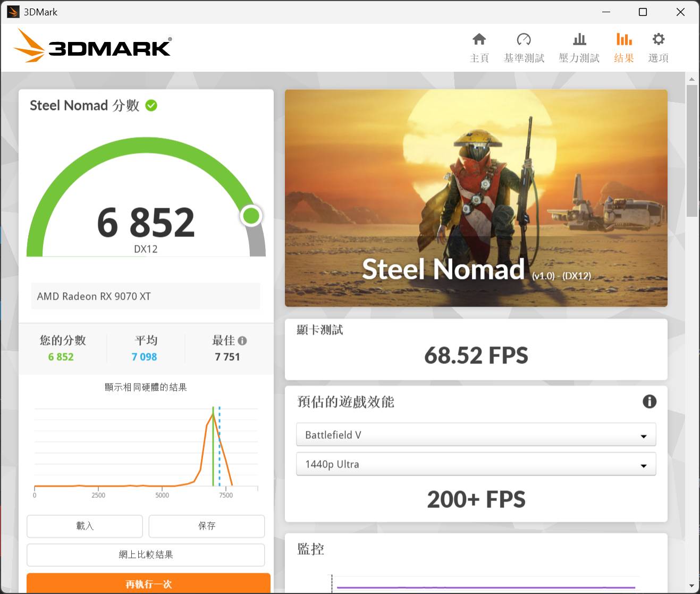Click the AMD Radeon RX 9070 XT field

click(x=146, y=296)
